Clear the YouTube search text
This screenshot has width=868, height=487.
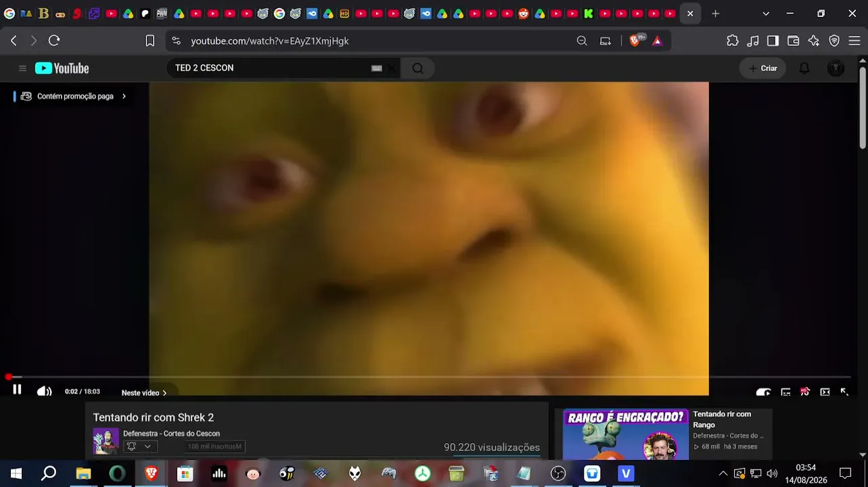click(392, 68)
